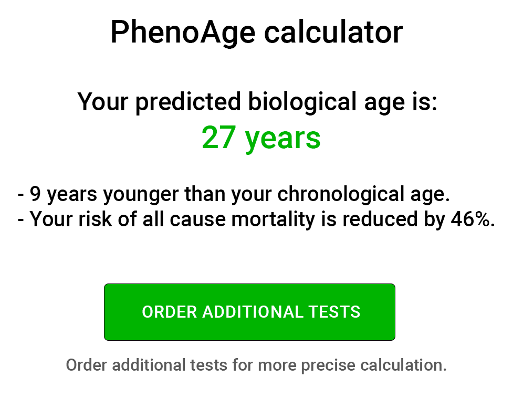Viewport: 513px width, 420px height.
Task: Click the word 'precise' in the gray caption
Action: (328, 366)
